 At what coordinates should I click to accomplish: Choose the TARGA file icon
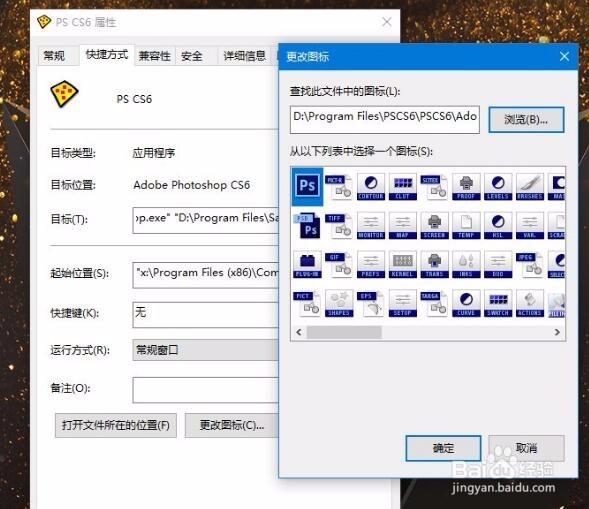pos(435,303)
